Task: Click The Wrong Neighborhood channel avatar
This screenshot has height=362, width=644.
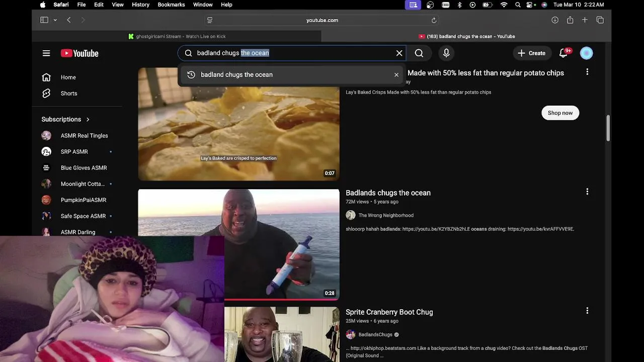Action: (x=351, y=215)
